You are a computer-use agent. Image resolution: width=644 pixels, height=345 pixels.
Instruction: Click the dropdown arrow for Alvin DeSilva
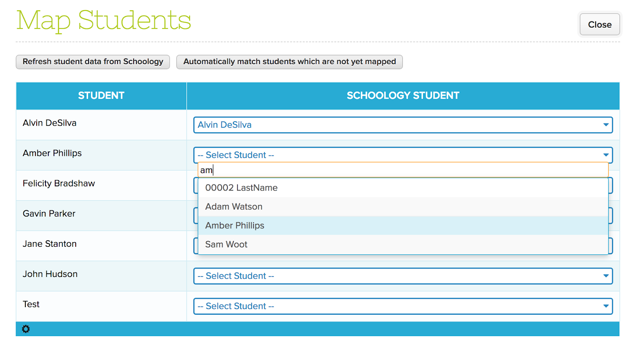[x=606, y=125]
